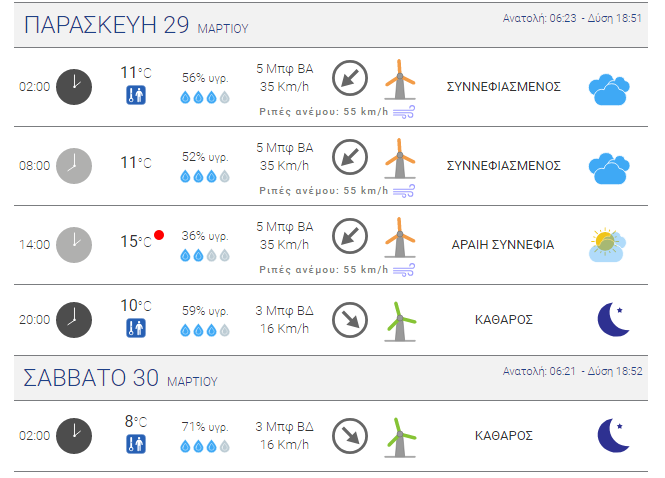Click the cloudy weather icon at 02:00 Friday

(609, 89)
